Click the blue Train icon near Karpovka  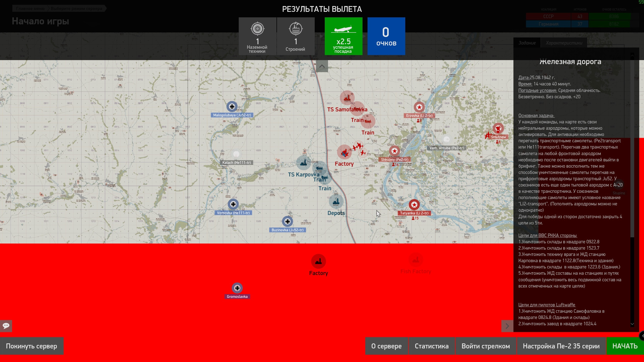coord(319,168)
